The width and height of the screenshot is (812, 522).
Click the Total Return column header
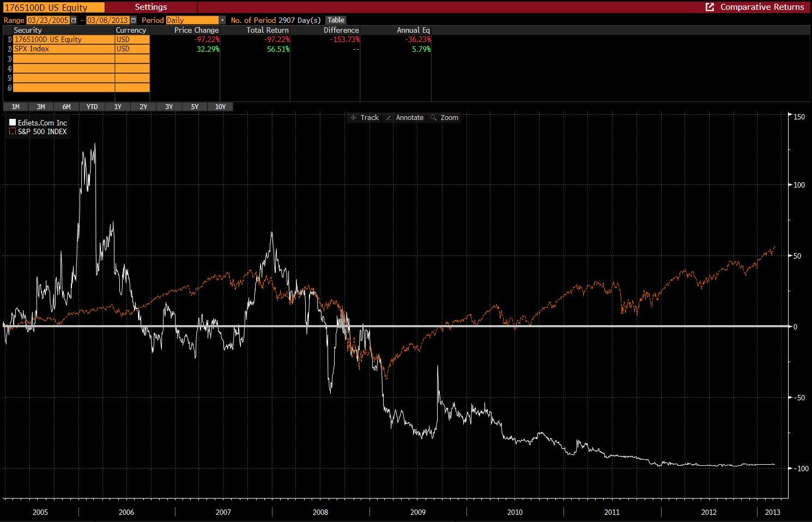[x=268, y=31]
